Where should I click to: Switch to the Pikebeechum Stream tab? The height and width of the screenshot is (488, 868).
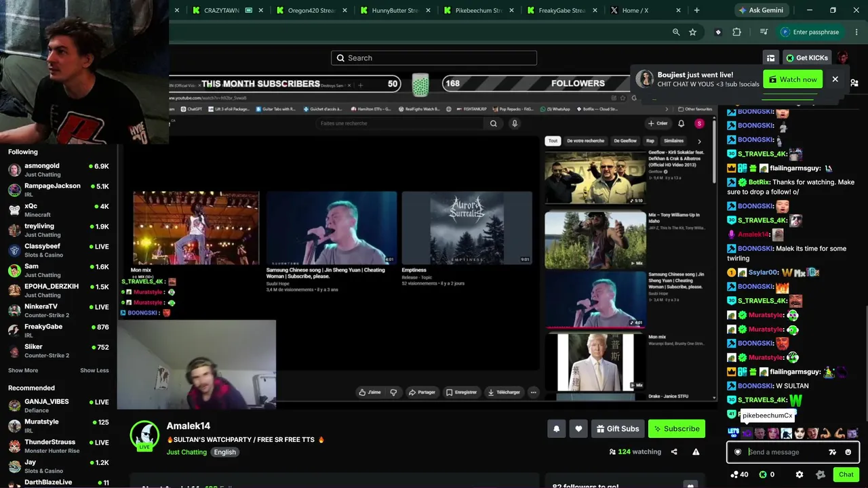tap(479, 10)
